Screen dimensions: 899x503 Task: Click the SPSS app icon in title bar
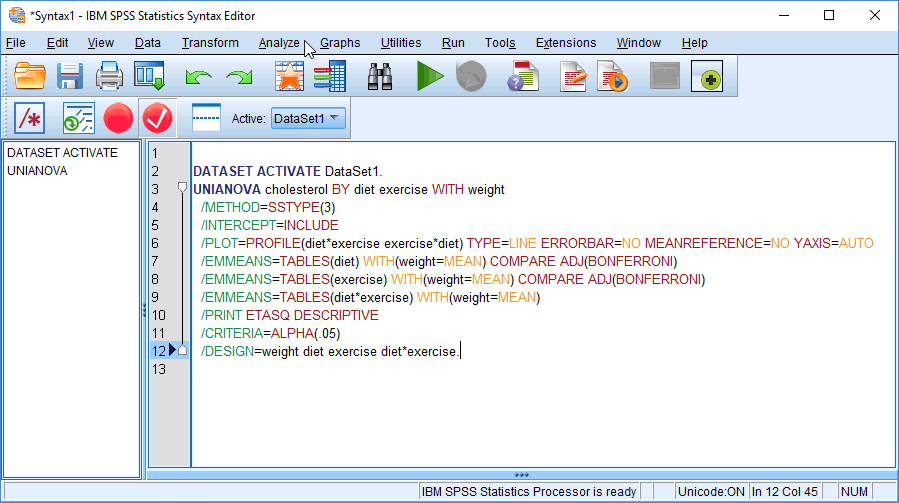pos(17,15)
